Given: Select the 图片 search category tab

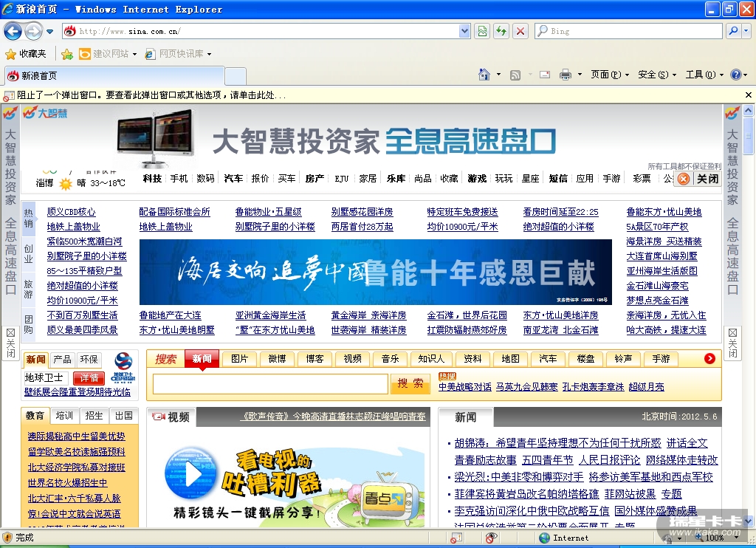Looking at the screenshot, I should coord(239,358).
